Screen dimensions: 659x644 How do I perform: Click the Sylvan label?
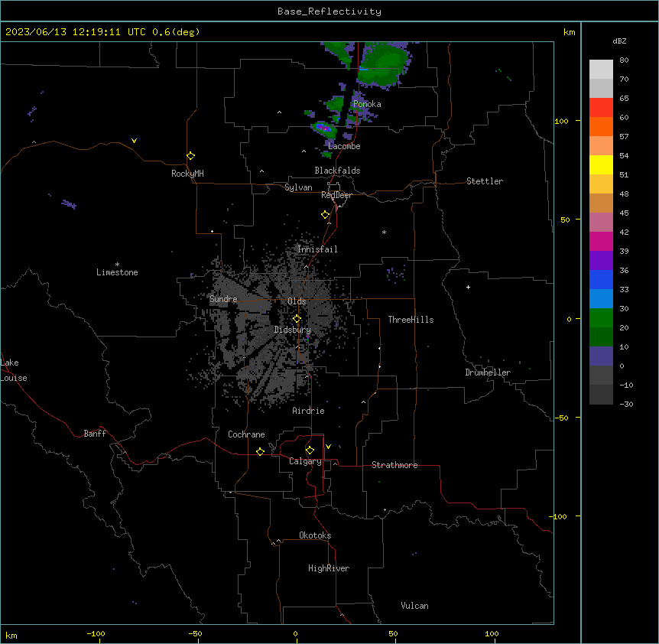[298, 187]
